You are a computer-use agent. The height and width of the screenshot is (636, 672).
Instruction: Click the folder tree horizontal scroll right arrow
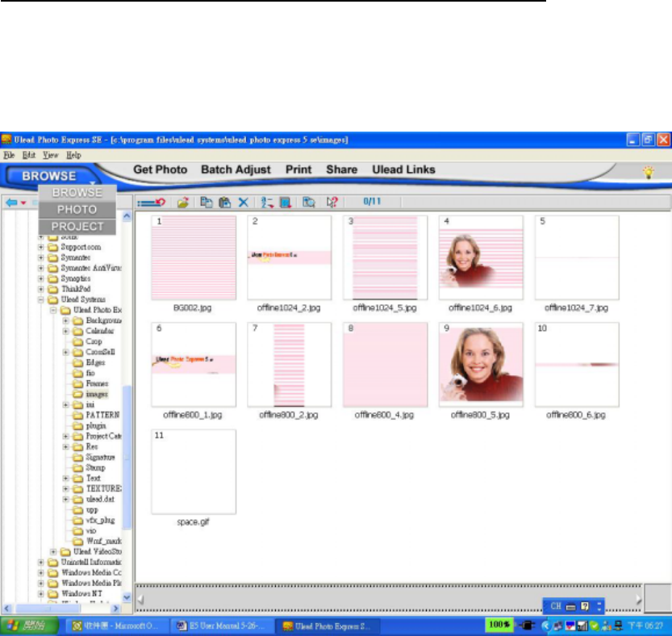click(x=115, y=608)
